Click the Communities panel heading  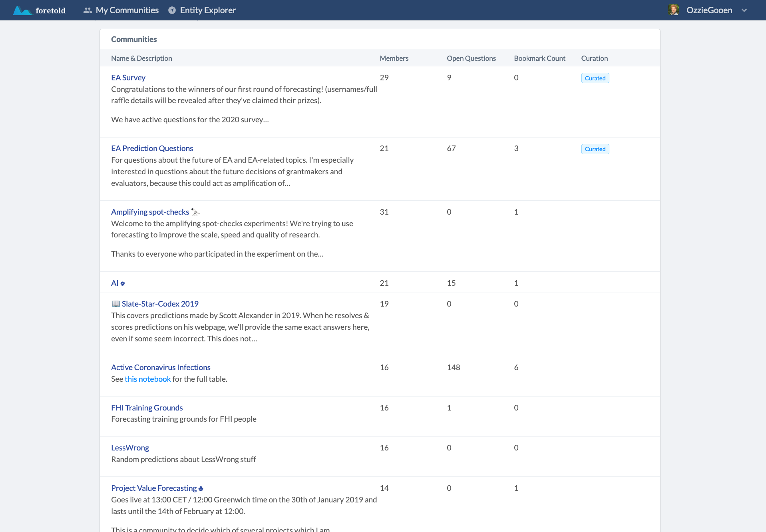[134, 39]
